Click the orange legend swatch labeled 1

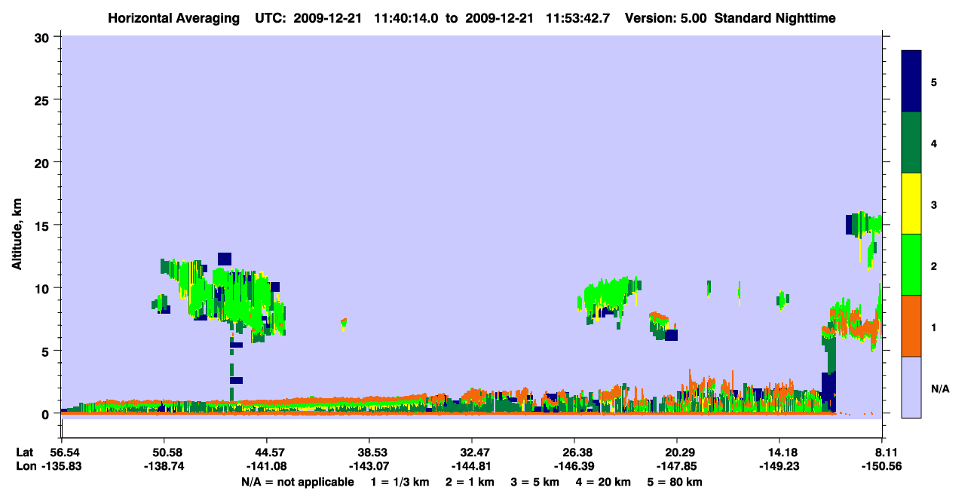911,326
